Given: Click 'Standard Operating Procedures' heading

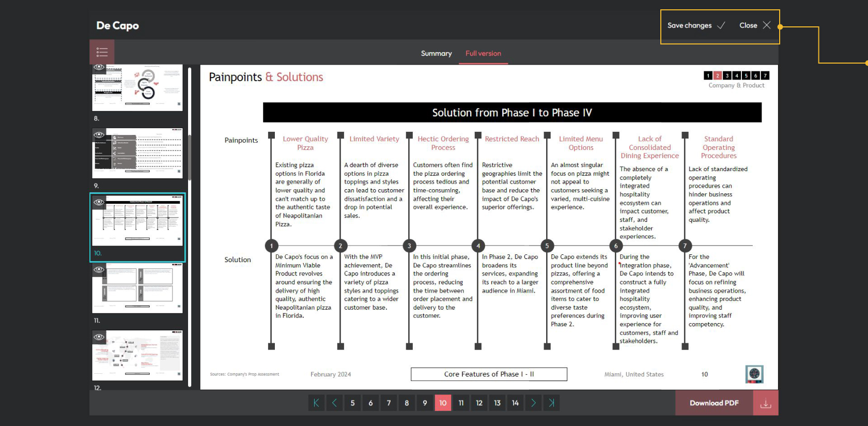Looking at the screenshot, I should click(719, 147).
